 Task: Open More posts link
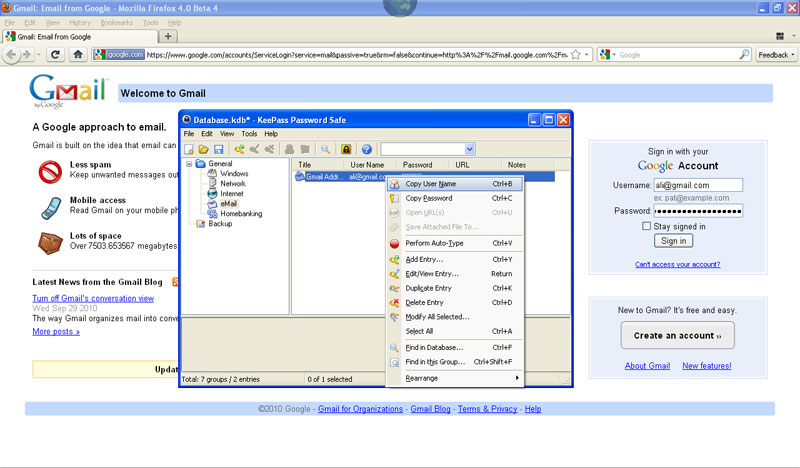pyautogui.click(x=56, y=332)
